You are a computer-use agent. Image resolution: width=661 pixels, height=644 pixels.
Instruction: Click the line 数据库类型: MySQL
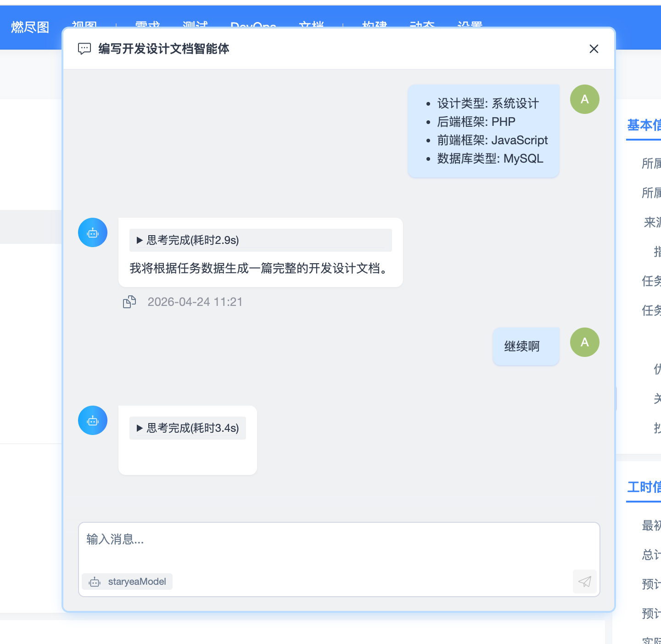click(490, 158)
